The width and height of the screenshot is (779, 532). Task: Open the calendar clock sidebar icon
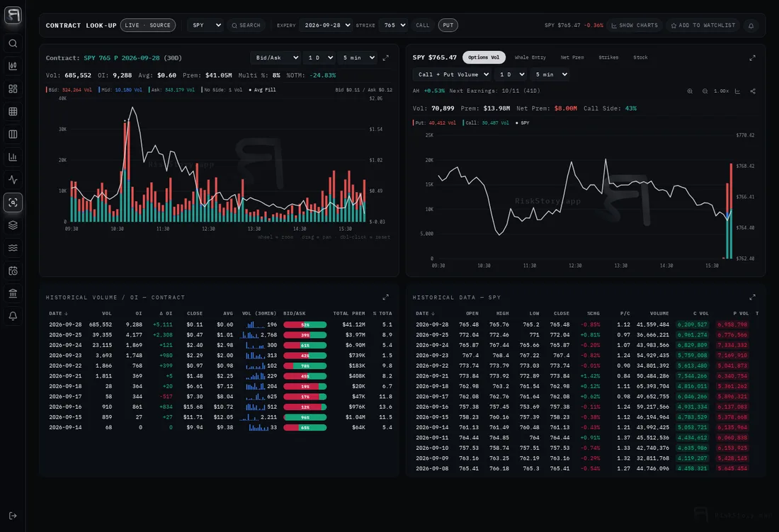click(x=13, y=271)
